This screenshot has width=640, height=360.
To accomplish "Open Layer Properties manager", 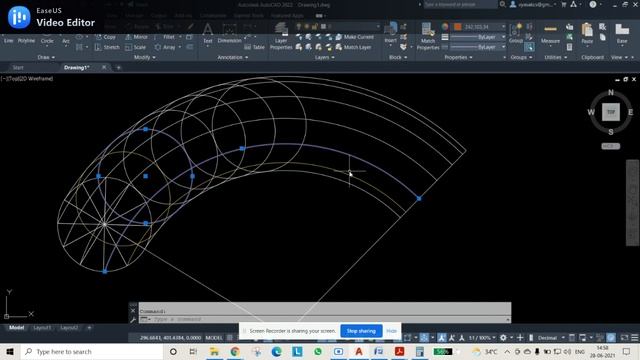I will point(281,36).
